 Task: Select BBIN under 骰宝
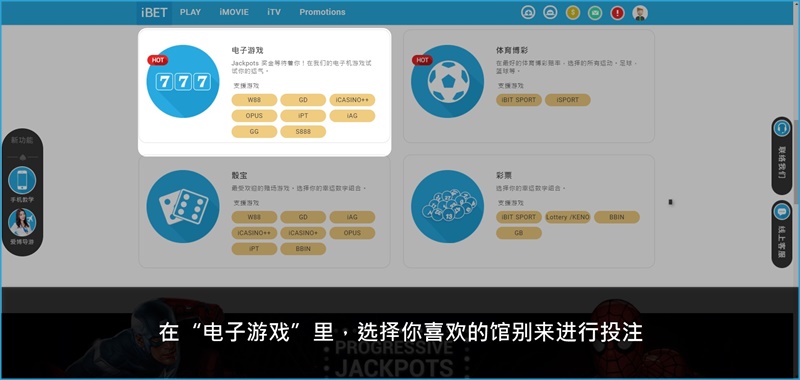click(x=303, y=249)
